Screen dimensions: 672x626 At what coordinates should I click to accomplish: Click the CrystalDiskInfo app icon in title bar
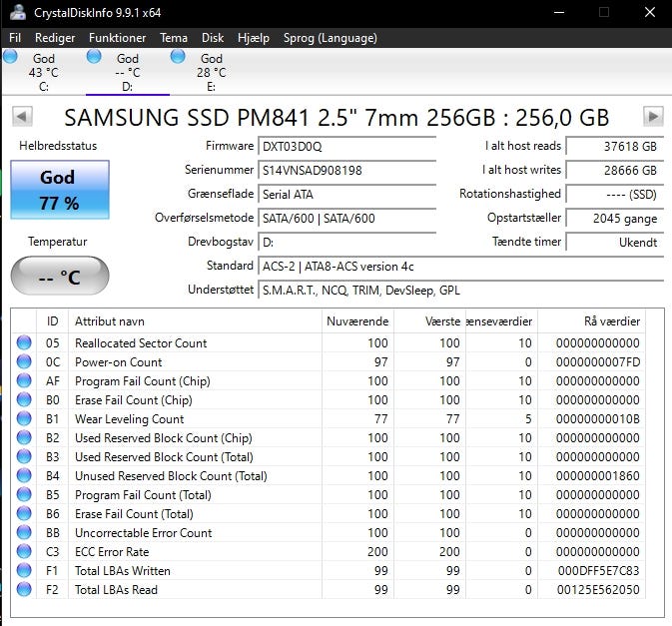click(x=18, y=12)
